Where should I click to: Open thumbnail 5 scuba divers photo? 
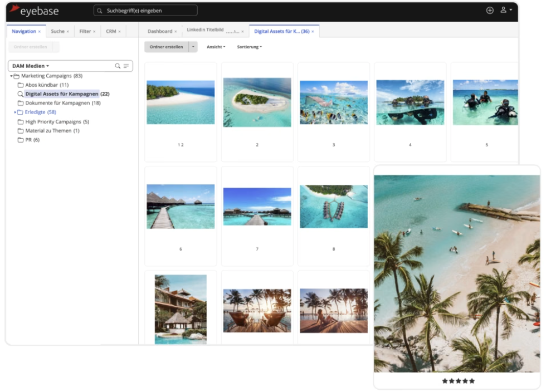tap(485, 102)
